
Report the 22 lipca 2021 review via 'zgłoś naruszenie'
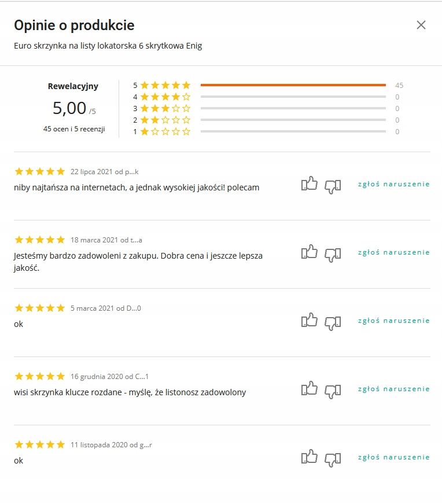point(393,184)
